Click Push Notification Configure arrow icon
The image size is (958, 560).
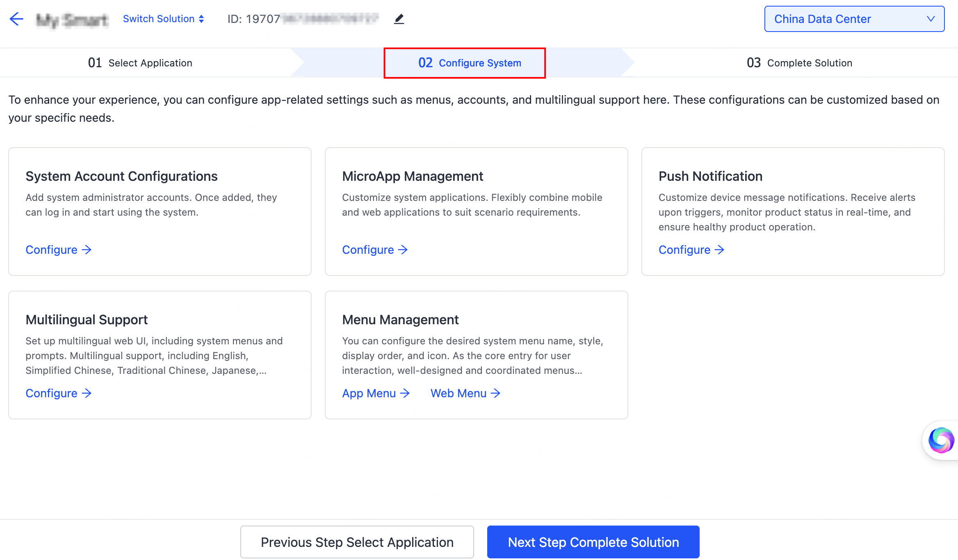click(720, 250)
